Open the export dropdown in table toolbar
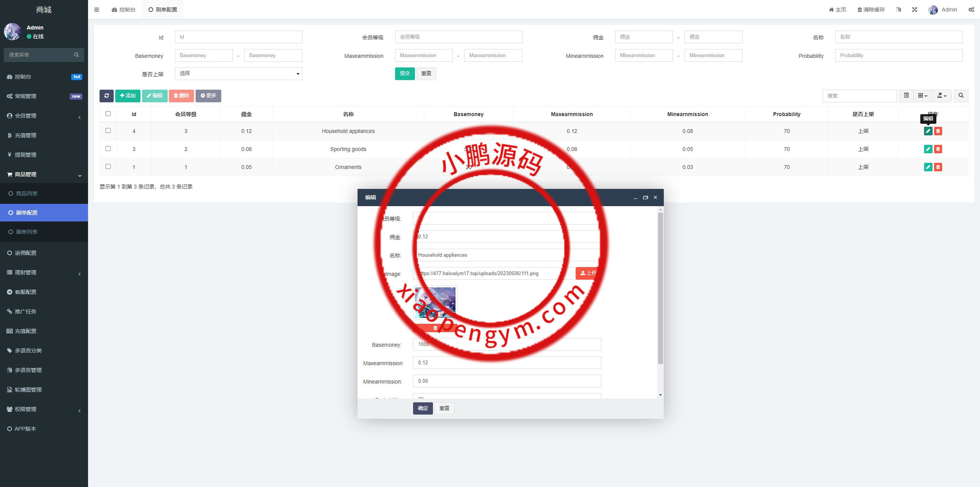 point(942,96)
